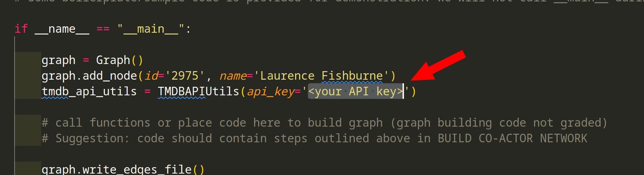This screenshot has height=175, width=644.
Task: Click the closing parenthesis after API key
Action: click(414, 91)
